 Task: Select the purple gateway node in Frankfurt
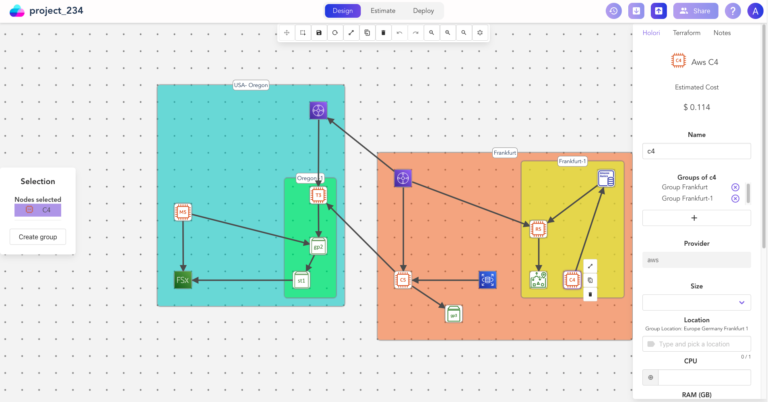(x=403, y=178)
